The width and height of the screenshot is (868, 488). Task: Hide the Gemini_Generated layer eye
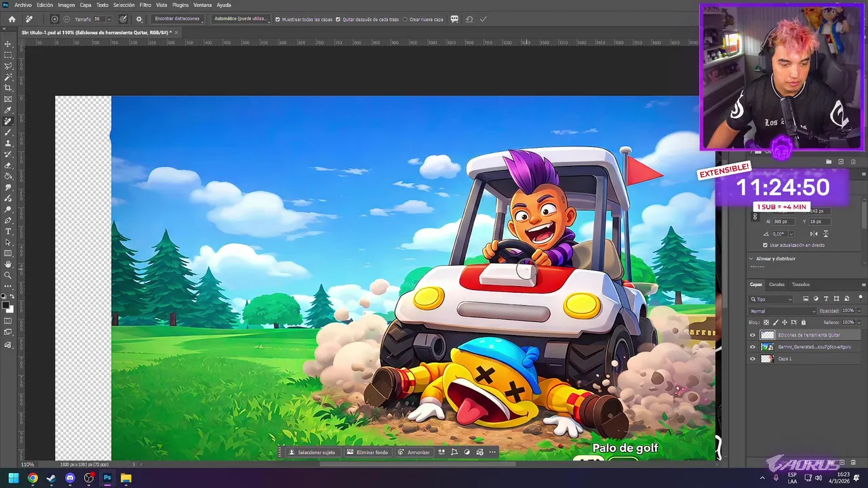click(752, 347)
